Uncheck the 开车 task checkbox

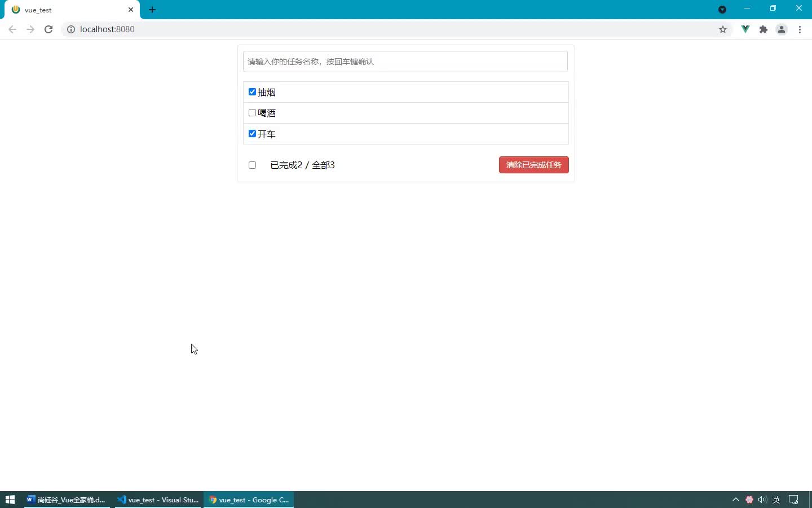tap(252, 134)
